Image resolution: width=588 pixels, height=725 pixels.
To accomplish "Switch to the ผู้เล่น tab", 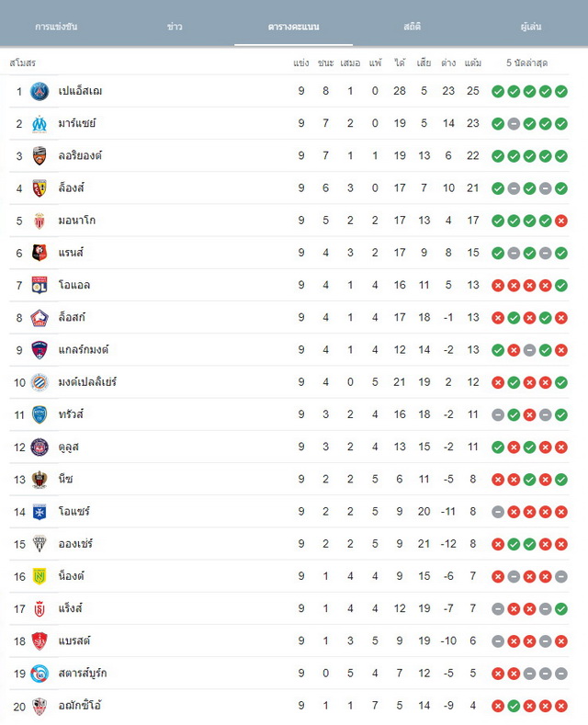I will pyautogui.click(x=531, y=27).
